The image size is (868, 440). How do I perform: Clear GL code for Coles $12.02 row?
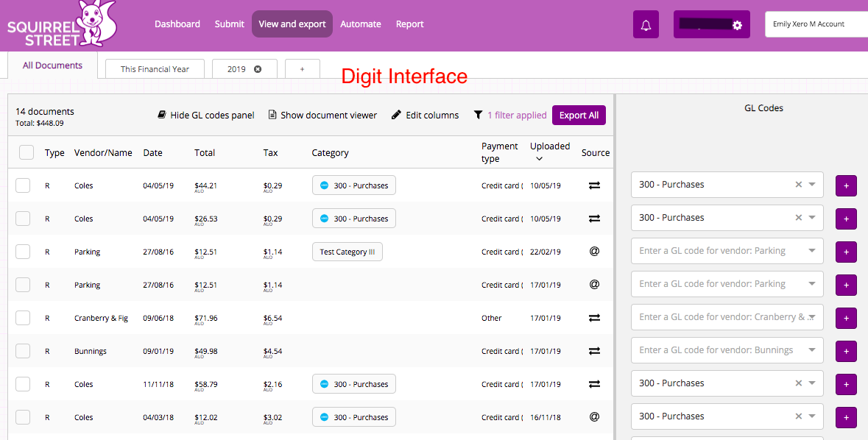click(x=798, y=416)
